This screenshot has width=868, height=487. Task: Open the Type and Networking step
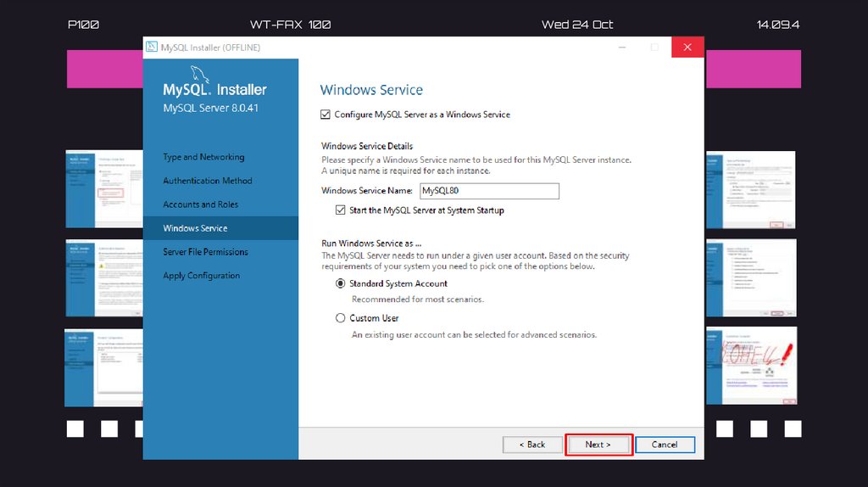[203, 157]
